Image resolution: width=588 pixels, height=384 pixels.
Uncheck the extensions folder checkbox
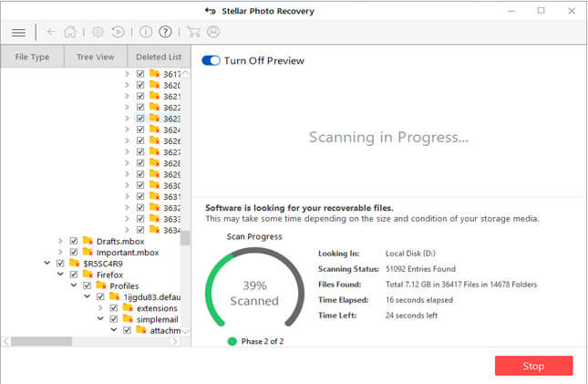[113, 308]
